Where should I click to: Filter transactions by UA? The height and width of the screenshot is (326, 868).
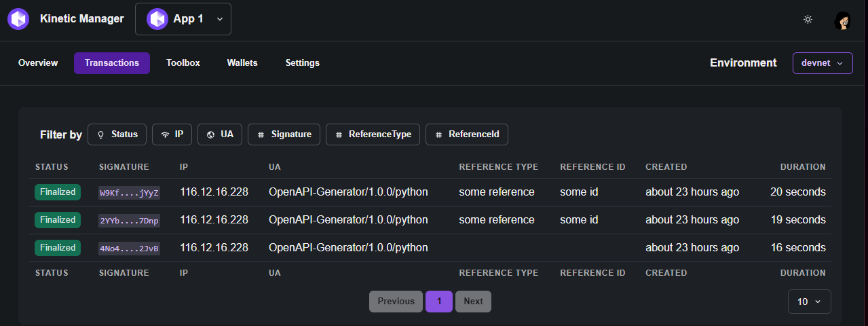[x=220, y=134]
